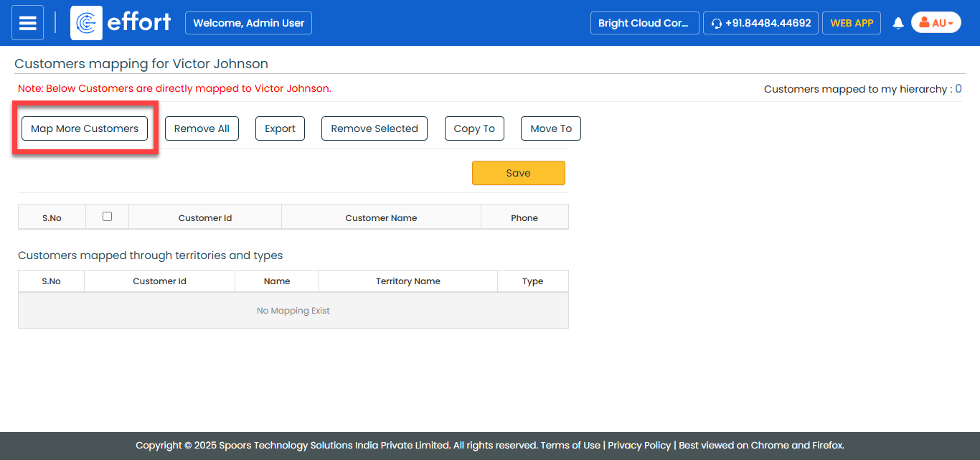Image resolution: width=980 pixels, height=460 pixels.
Task: Click the support phone number button
Action: point(760,23)
